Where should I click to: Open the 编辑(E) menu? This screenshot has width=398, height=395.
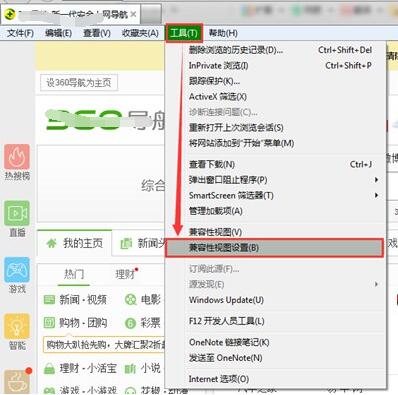58,33
